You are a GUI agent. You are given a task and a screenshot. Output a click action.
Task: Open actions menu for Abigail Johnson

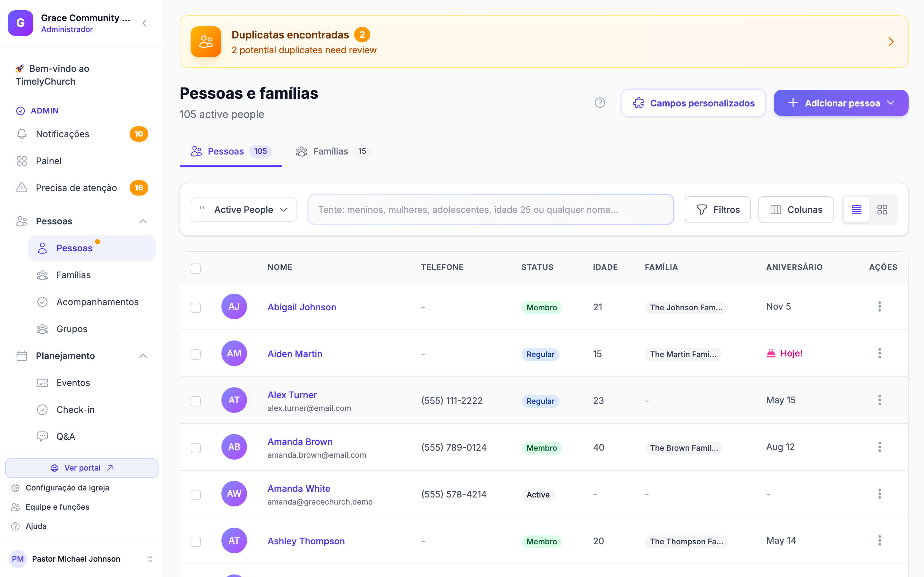pyautogui.click(x=879, y=306)
